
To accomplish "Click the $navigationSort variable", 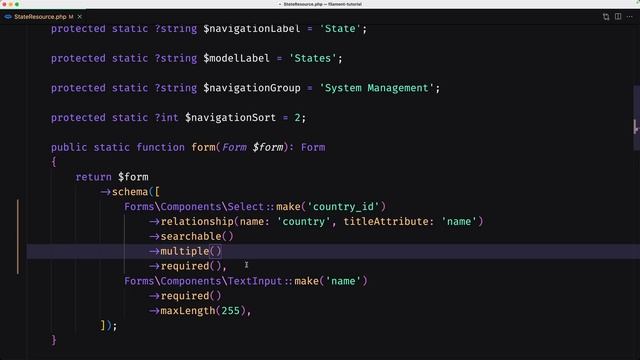I will tap(231, 118).
